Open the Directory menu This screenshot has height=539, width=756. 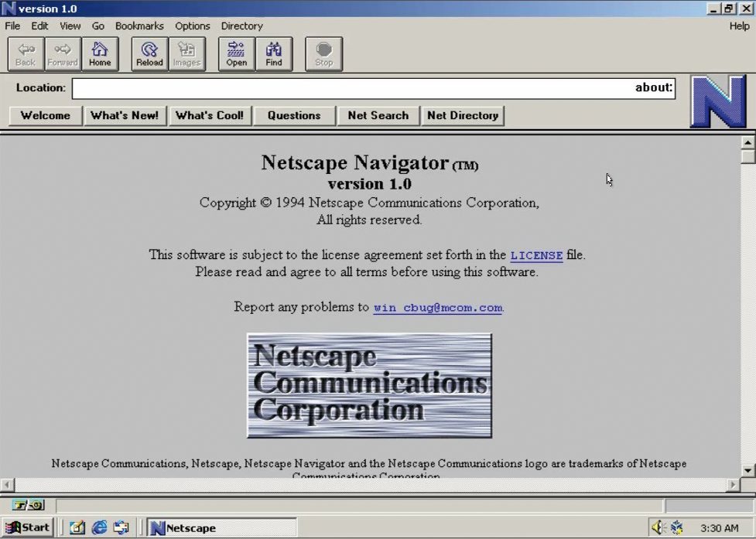[241, 26]
